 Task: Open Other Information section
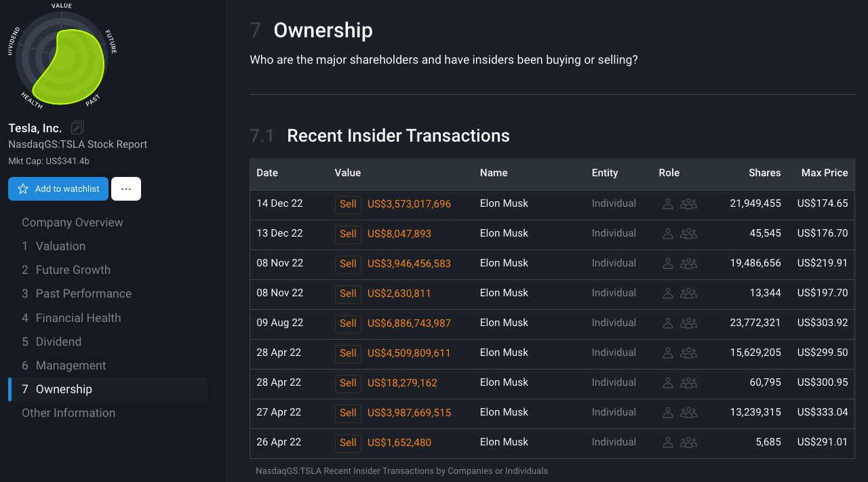68,413
